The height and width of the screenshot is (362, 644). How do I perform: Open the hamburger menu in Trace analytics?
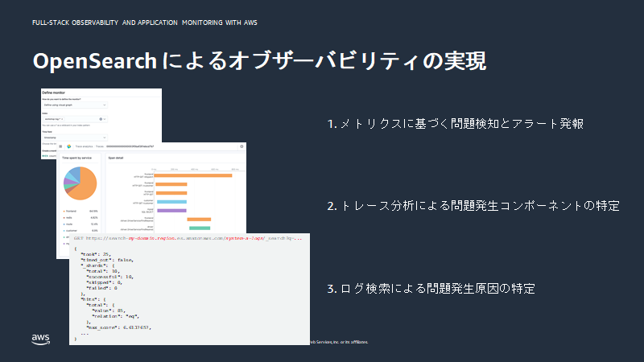[x=60, y=146]
